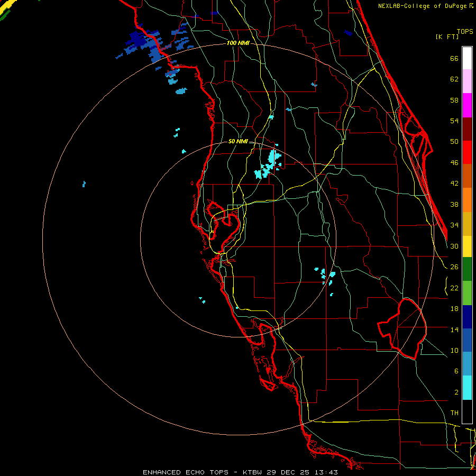Click legend value 50
This screenshot has height=476, width=476.
(x=454, y=141)
